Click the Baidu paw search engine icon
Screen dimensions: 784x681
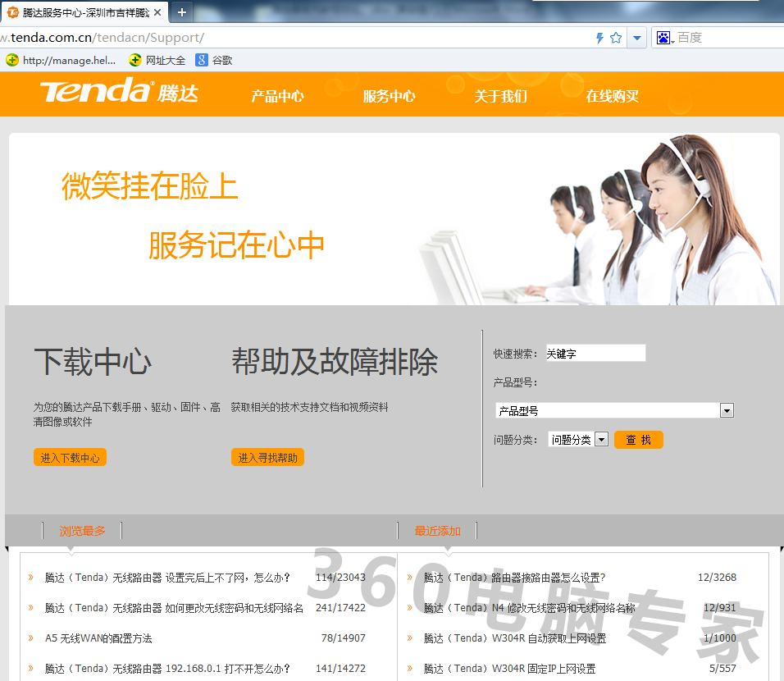click(663, 38)
